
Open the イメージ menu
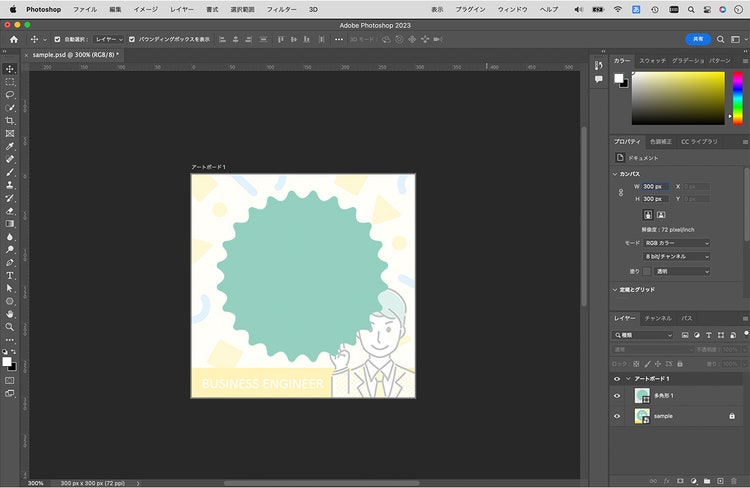146,10
